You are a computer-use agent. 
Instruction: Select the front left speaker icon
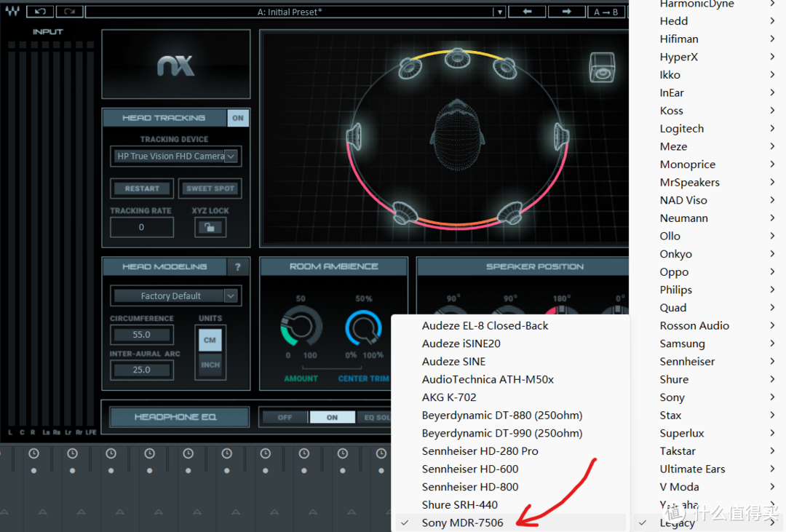click(410, 68)
